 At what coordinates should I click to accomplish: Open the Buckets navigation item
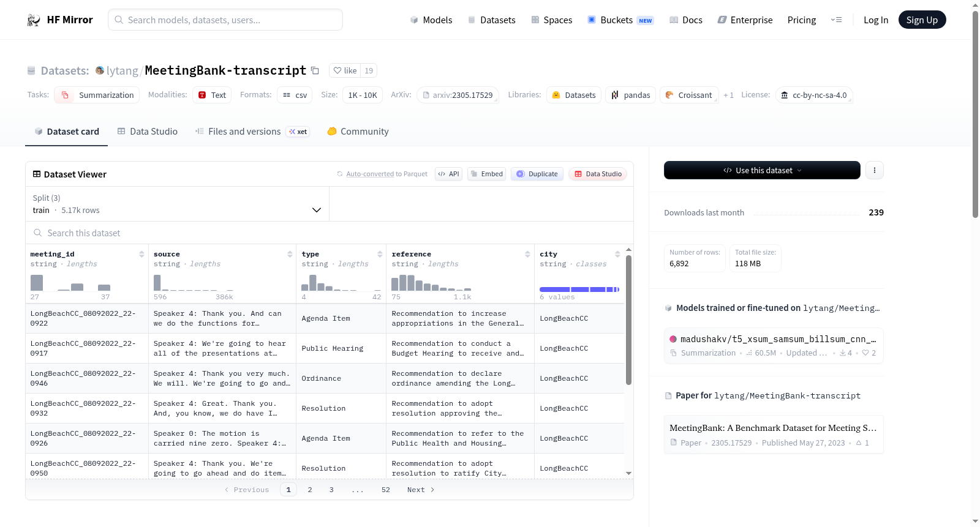pyautogui.click(x=620, y=20)
